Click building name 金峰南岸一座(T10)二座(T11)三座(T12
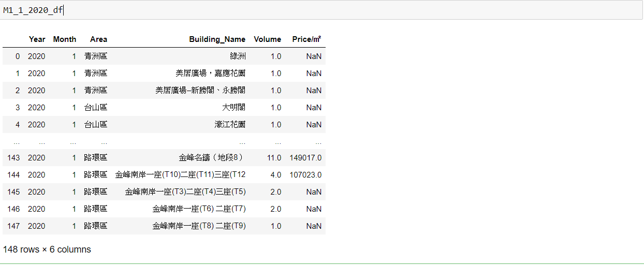 click(x=181, y=175)
